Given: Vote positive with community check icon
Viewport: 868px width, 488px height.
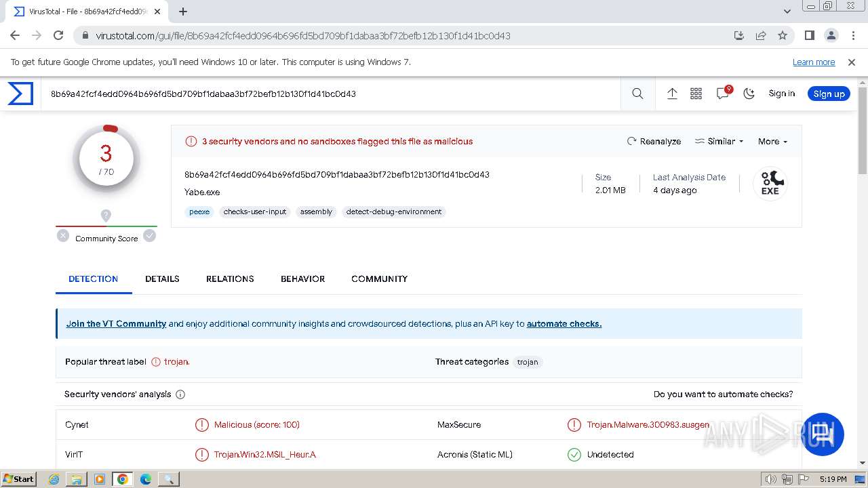Looking at the screenshot, I should tap(149, 236).
